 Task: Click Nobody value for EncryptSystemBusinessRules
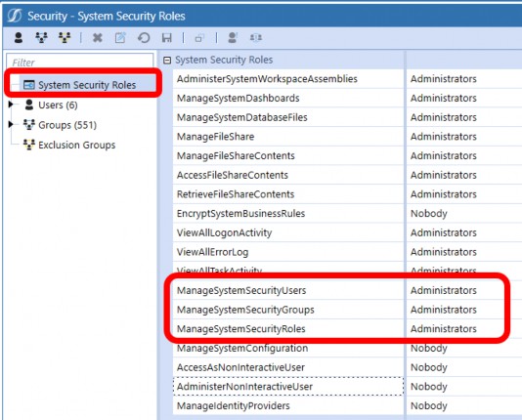(429, 214)
